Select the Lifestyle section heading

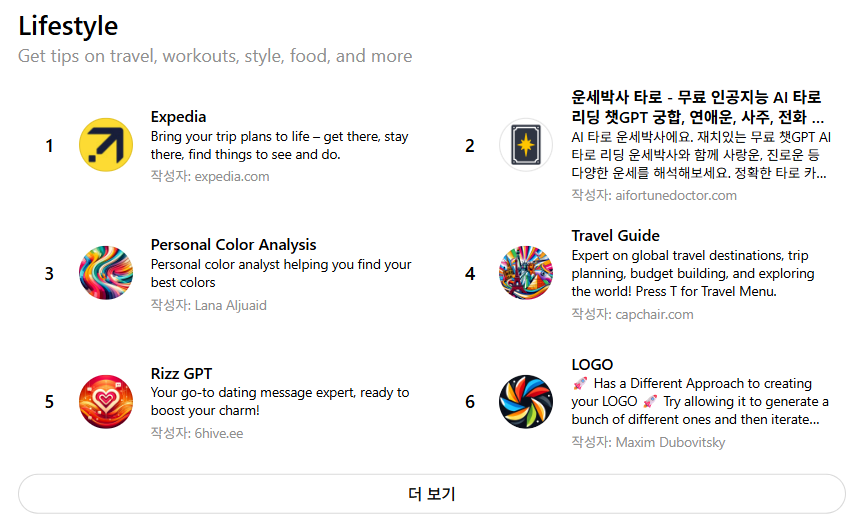coord(68,26)
